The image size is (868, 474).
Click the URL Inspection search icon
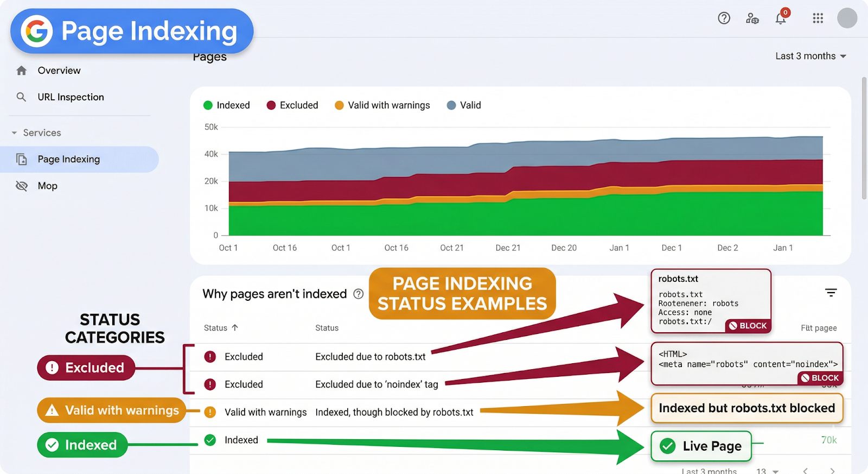coord(22,97)
